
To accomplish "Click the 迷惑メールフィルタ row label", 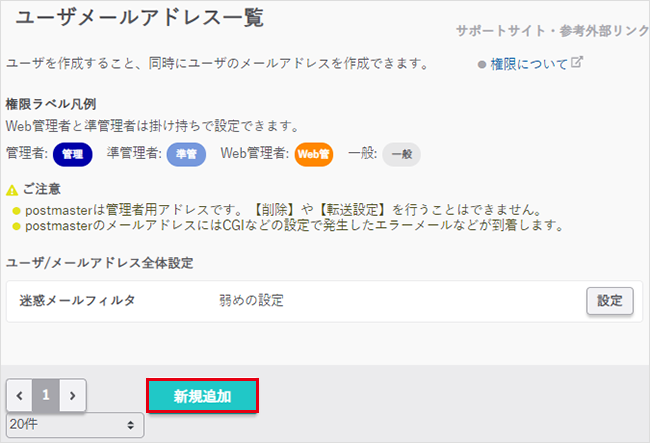I will tap(77, 301).
